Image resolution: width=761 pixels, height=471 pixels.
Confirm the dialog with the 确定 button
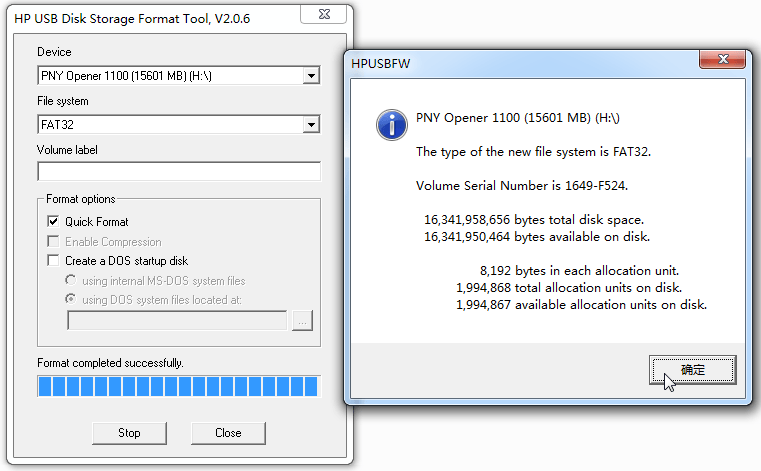693,370
